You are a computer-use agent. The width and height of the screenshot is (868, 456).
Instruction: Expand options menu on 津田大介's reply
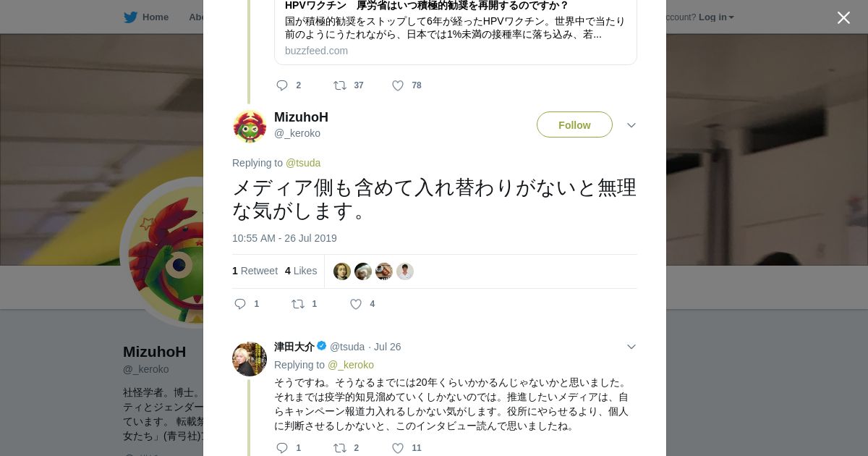pos(631,347)
